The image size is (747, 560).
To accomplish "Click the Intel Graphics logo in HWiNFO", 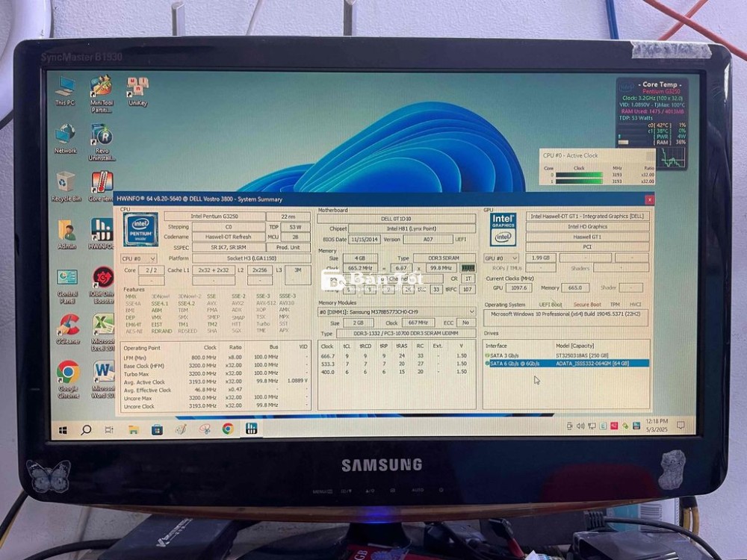I will point(503,229).
